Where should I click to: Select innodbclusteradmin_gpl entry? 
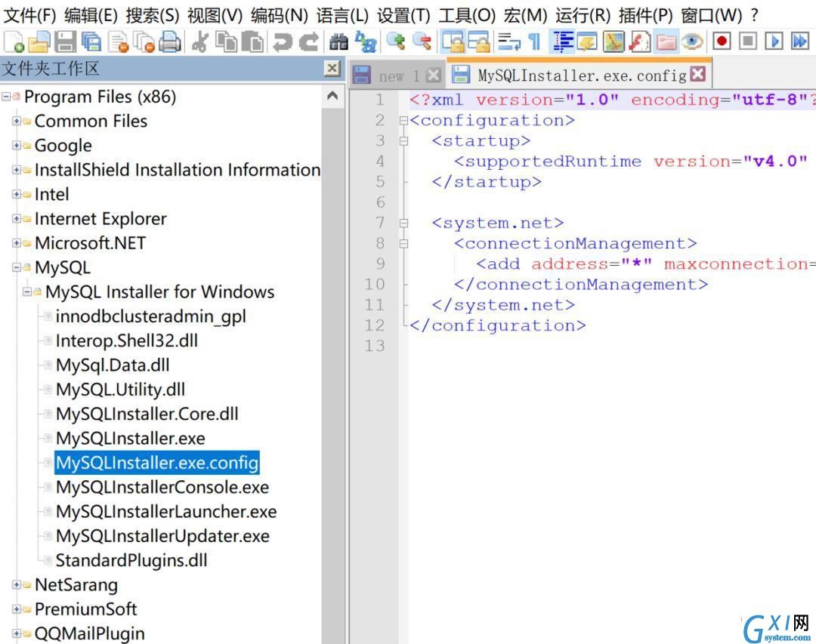[x=150, y=316]
